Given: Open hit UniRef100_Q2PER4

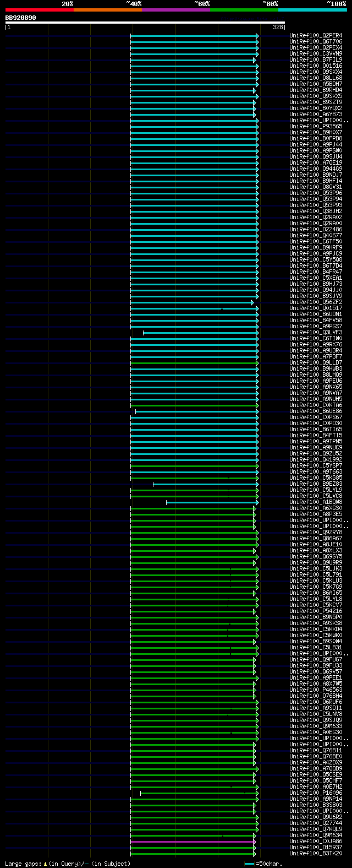Looking at the screenshot, I should (316, 36).
